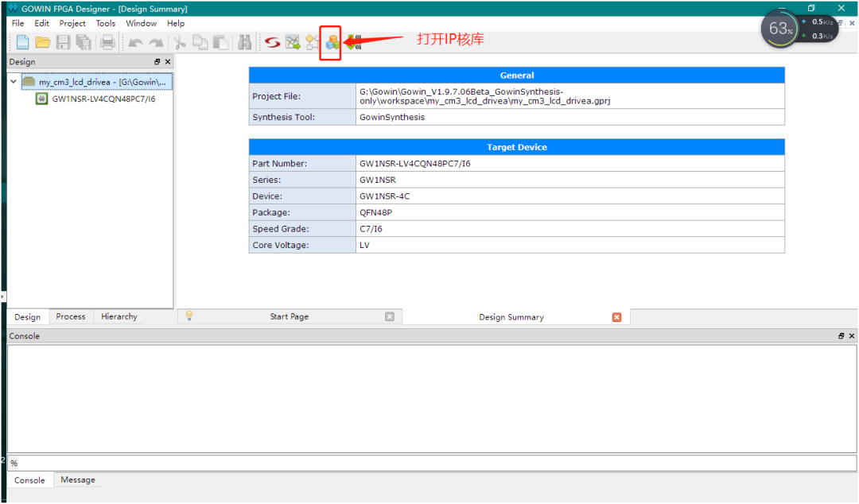Image resolution: width=859 pixels, height=504 pixels.
Task: Click the Undo arrow icon
Action: [x=135, y=43]
